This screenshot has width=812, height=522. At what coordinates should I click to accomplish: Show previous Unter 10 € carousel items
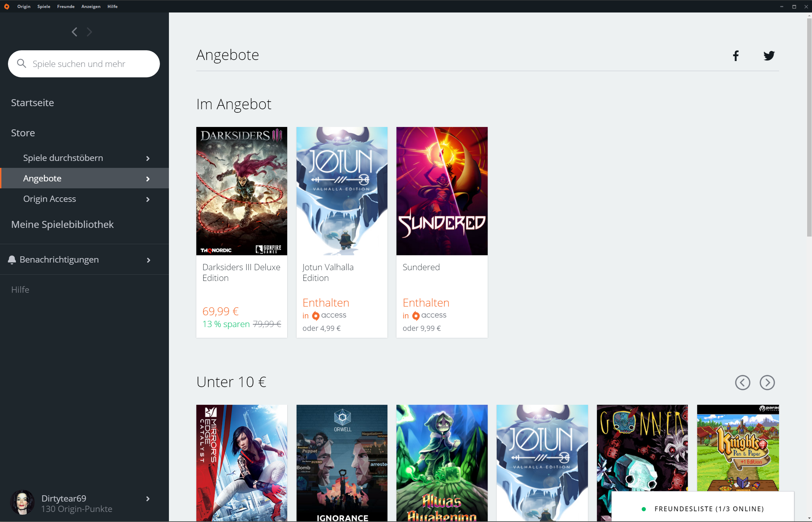(x=743, y=383)
